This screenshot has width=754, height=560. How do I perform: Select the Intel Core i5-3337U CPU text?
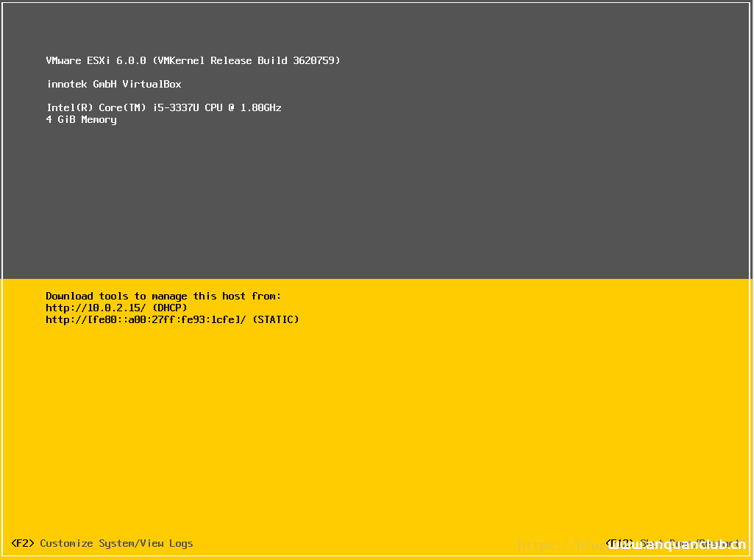pos(163,107)
